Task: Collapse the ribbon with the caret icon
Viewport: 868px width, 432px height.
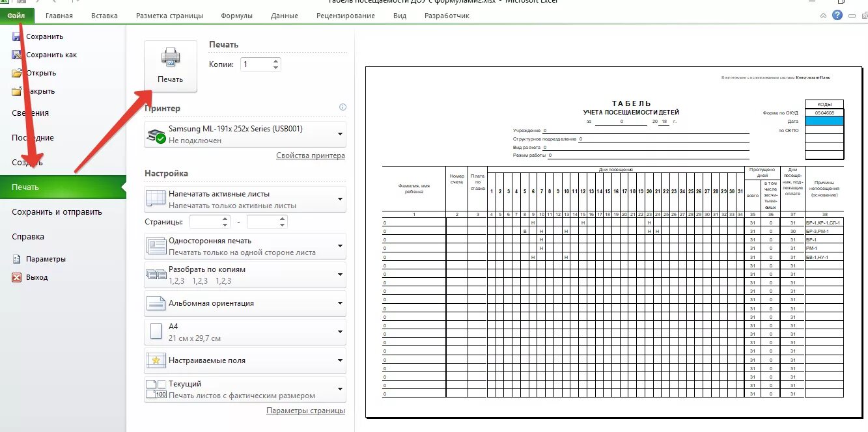Action: (823, 15)
